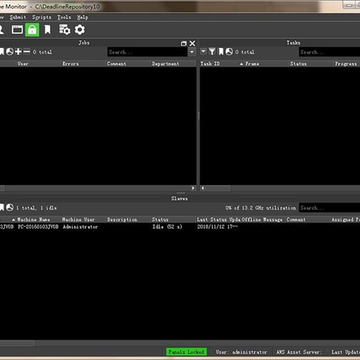Viewport: 360px width, 360px height.
Task: Close the Jobs panel
Action: tap(192, 43)
